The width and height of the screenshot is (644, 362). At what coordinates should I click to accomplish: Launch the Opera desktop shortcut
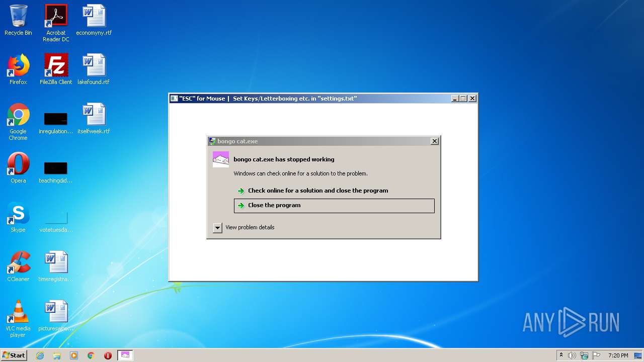[x=18, y=168]
